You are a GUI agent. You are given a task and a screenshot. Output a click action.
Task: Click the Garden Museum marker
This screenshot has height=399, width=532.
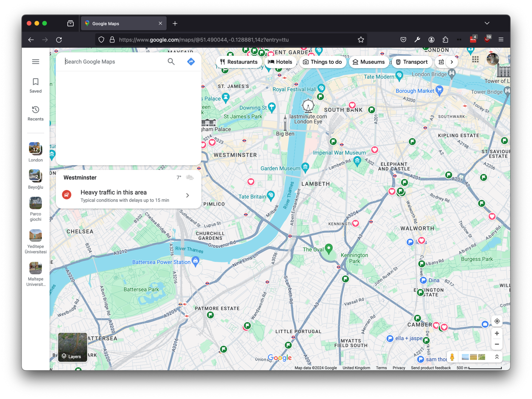[305, 167]
